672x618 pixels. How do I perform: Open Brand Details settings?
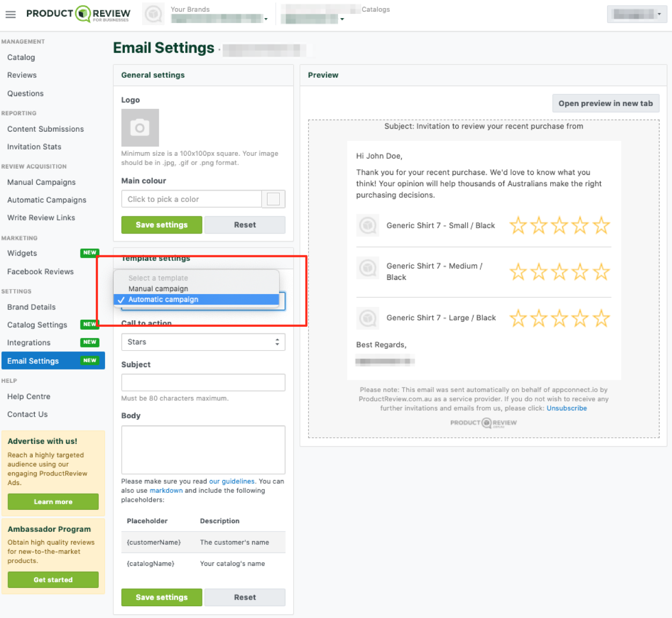coord(32,307)
